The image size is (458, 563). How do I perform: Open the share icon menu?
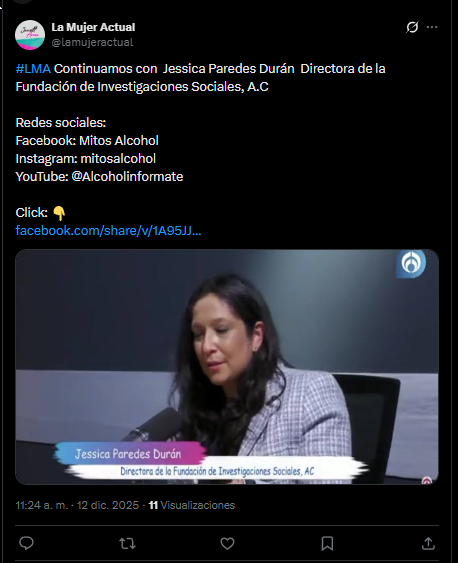click(x=428, y=543)
